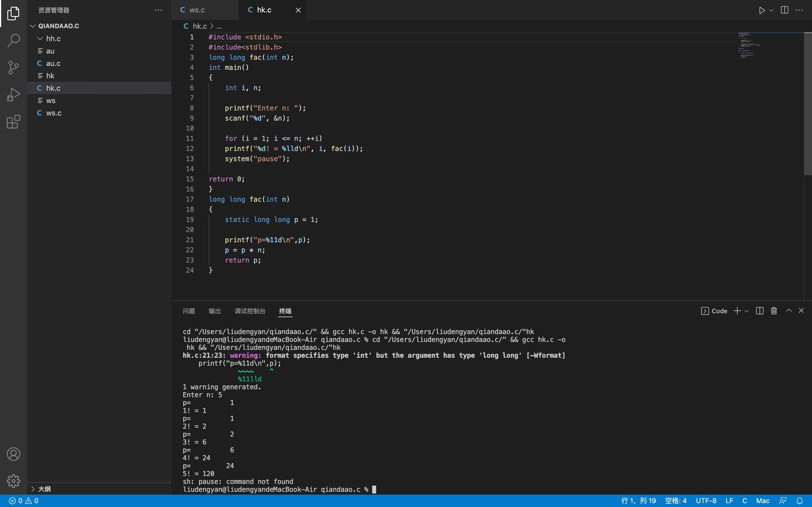Switch to the ws.c editor tab

coord(197,10)
